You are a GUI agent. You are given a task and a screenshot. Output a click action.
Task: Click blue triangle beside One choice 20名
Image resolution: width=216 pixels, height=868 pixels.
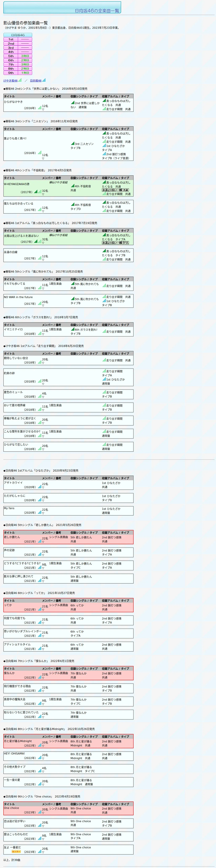coord(40,812)
